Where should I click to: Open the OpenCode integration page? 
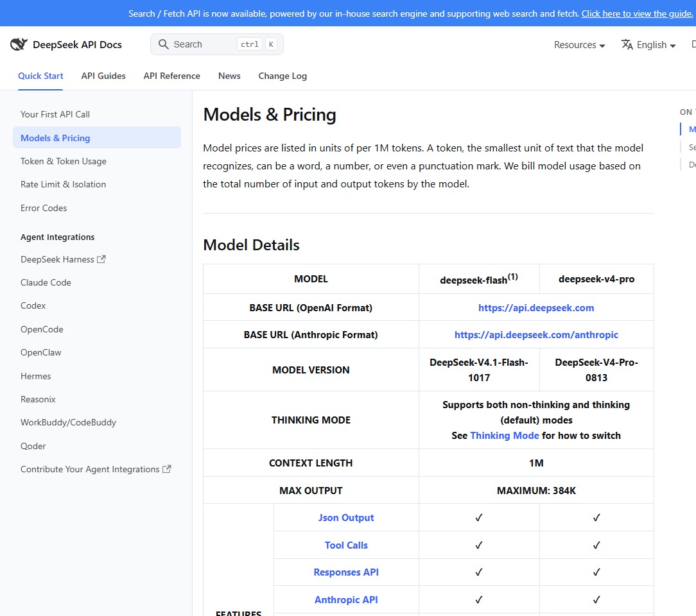pos(42,330)
